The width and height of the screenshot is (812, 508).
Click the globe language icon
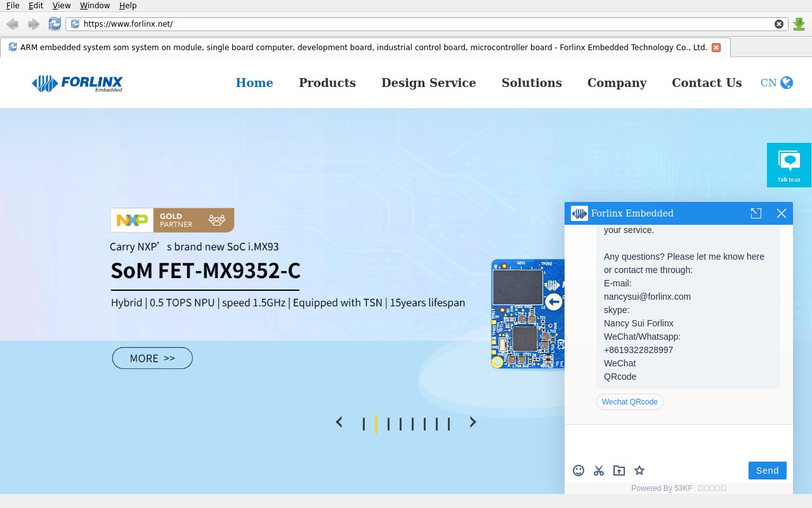tap(787, 83)
